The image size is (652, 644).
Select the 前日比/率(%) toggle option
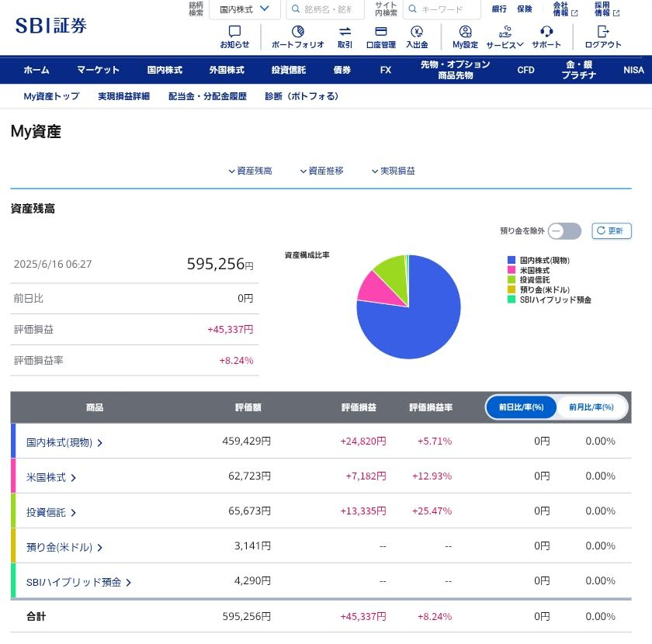pyautogui.click(x=521, y=407)
